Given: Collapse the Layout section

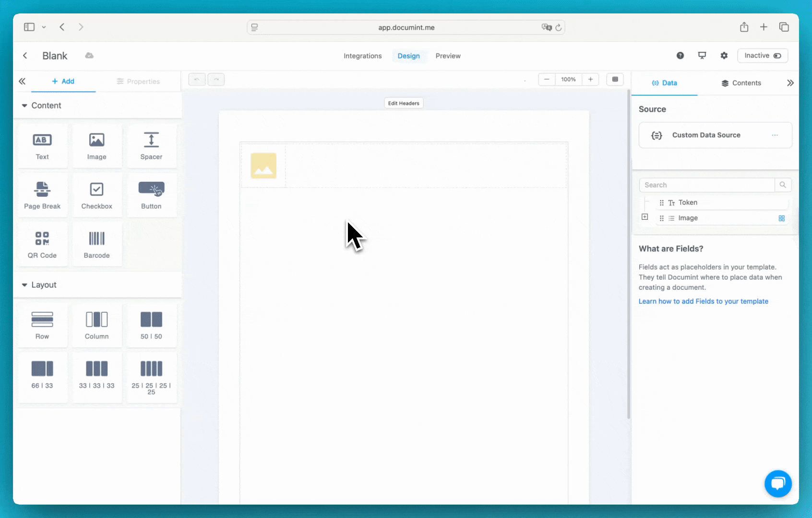Looking at the screenshot, I should [24, 285].
